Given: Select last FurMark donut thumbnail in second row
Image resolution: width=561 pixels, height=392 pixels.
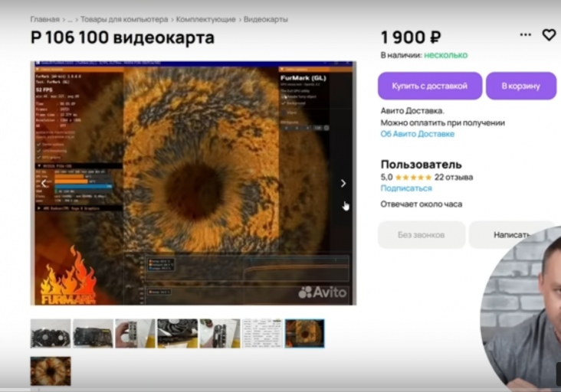Looking at the screenshot, I should [51, 371].
